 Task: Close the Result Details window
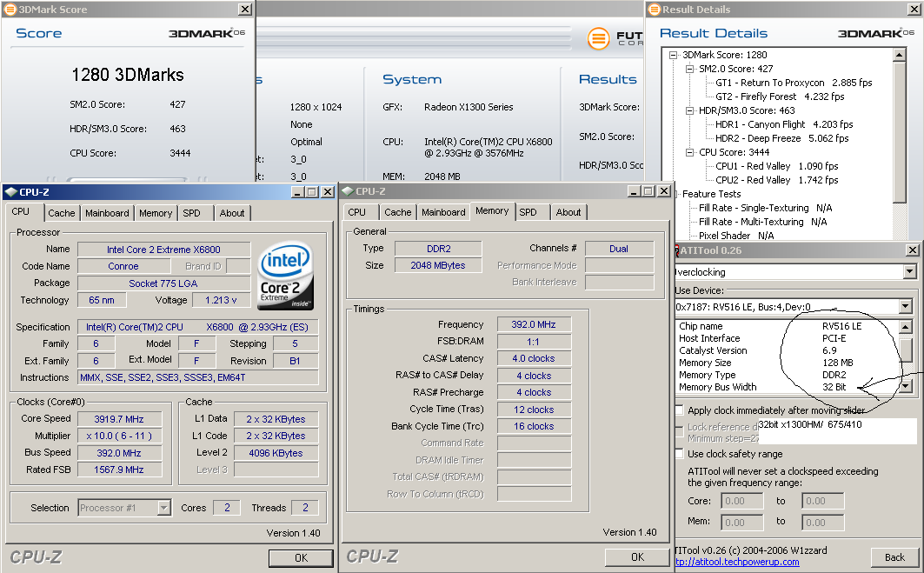(x=914, y=10)
